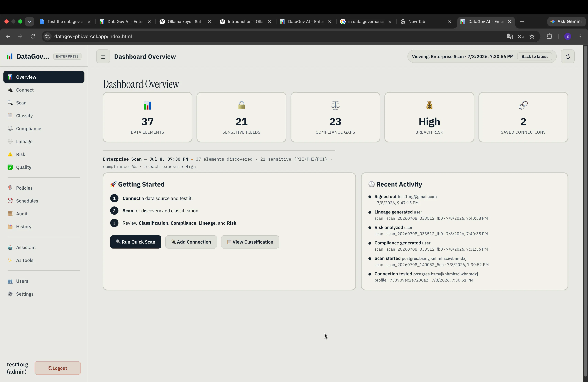The image size is (588, 382).
Task: Click the Viewing: Enterprise Scan label
Action: pos(462,57)
